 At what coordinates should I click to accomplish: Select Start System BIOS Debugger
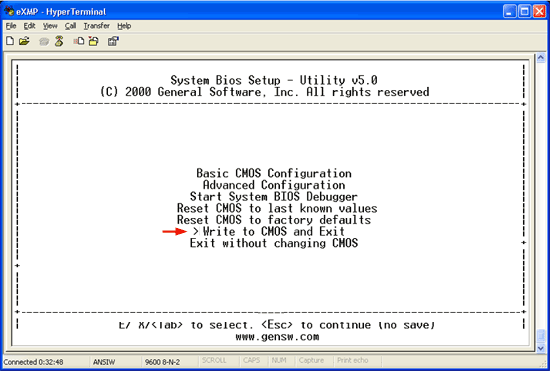point(274,196)
